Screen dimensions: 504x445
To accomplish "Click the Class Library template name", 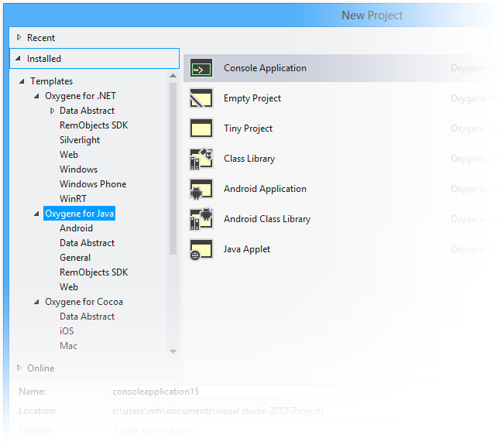I will click(x=249, y=159).
